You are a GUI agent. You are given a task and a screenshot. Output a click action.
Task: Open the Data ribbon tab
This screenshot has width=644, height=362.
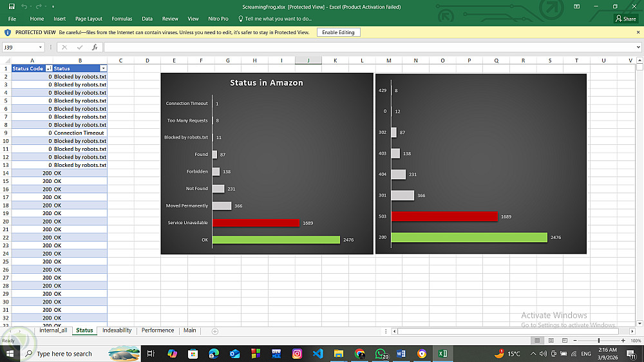147,19
